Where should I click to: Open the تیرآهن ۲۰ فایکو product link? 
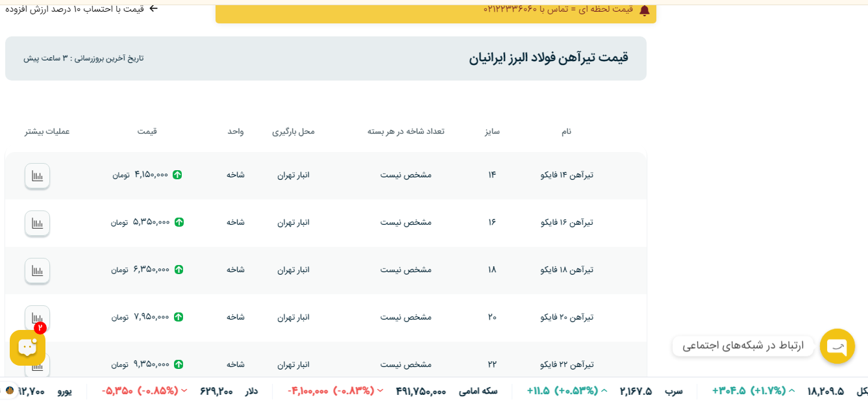567,317
